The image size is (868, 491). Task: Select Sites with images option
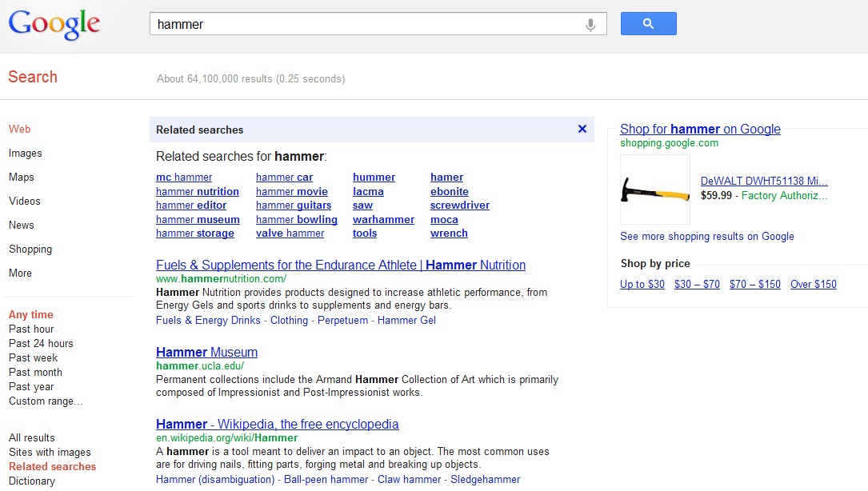point(50,453)
